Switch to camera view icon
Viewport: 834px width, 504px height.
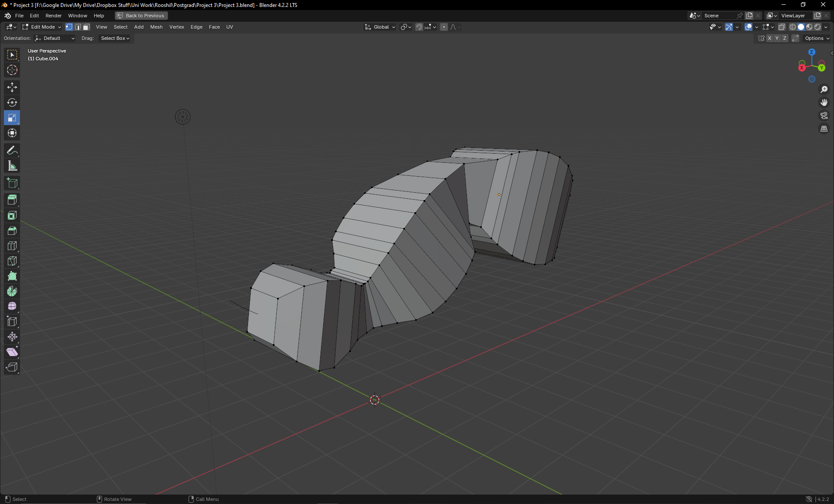coord(824,115)
